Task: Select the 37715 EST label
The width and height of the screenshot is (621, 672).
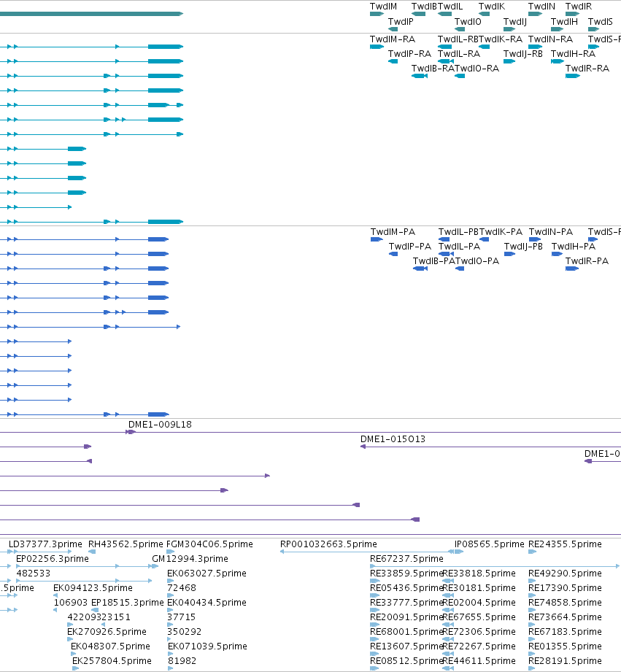Action: point(182,617)
